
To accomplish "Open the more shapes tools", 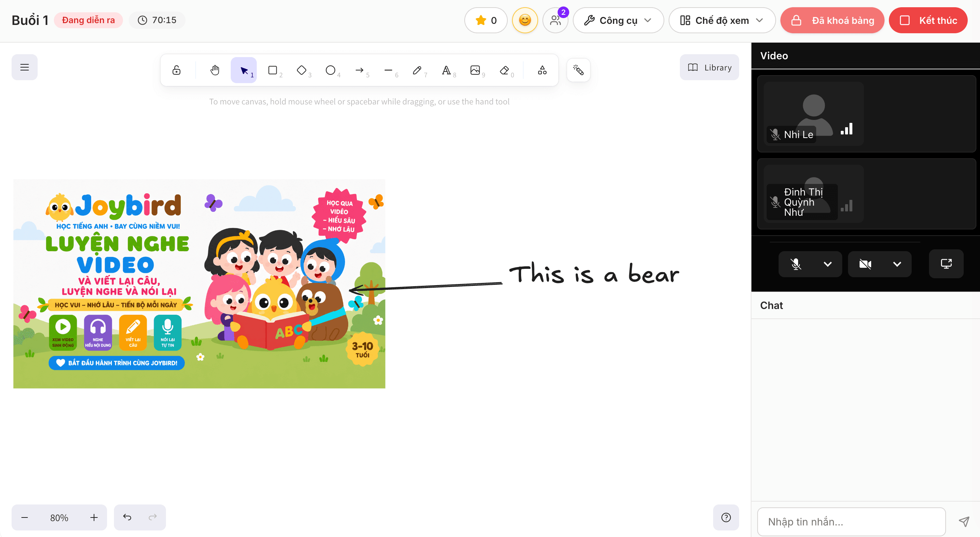I will coord(542,70).
